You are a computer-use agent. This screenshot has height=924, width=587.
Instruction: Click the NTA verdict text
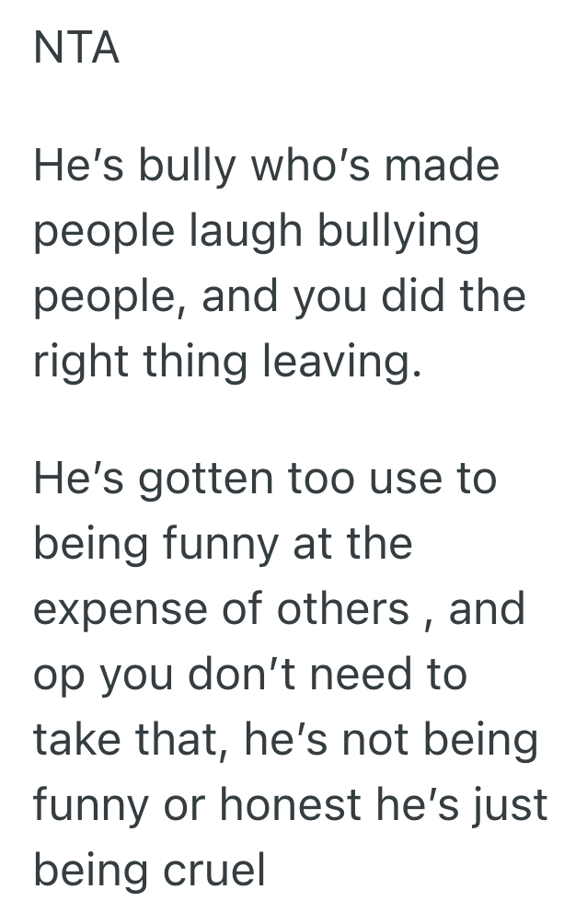pos(76,48)
